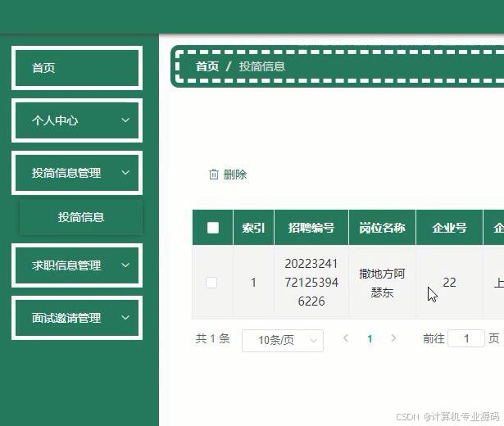Click the 企业号 value 22 cell
504x426 pixels.
pyautogui.click(x=449, y=283)
